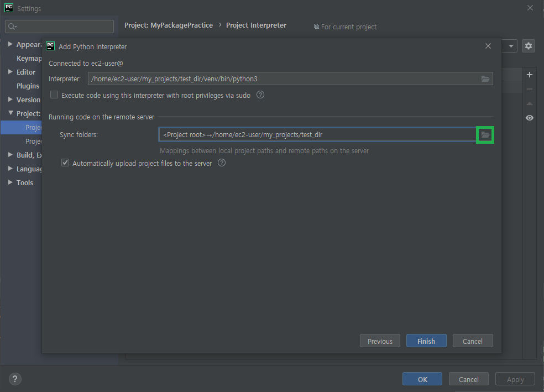
Task: Toggle show early releases eye icon
Action: click(x=530, y=118)
